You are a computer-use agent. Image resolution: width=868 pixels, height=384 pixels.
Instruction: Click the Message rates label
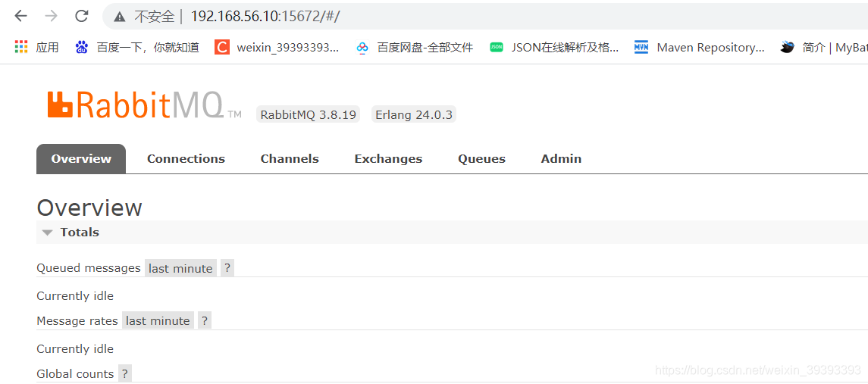(77, 321)
